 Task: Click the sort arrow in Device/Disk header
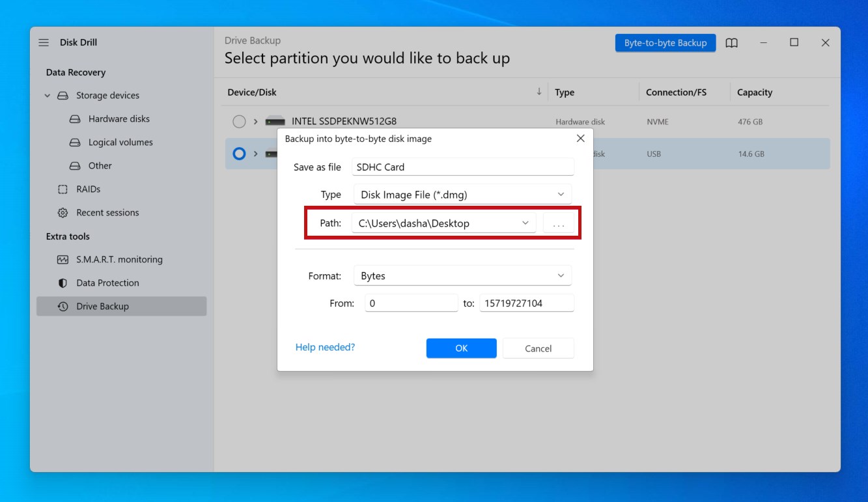click(539, 92)
